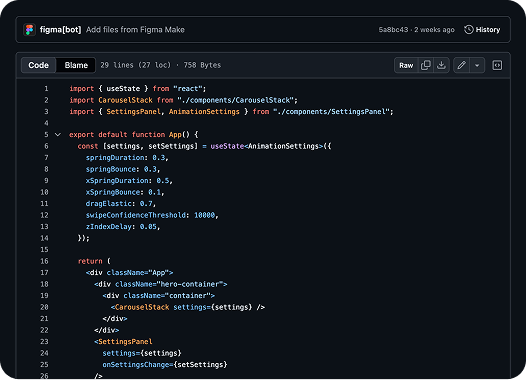Select line number 12
Viewport: 526px width, 380px height.
coord(44,215)
